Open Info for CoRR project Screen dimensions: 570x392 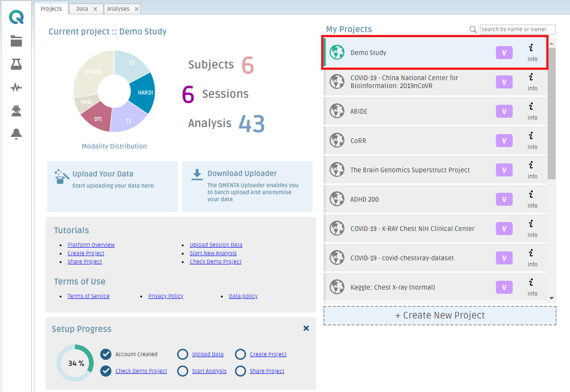click(x=532, y=141)
